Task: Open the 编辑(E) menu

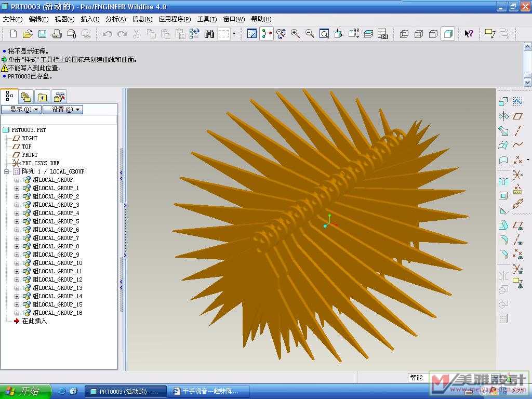Action: pos(38,19)
